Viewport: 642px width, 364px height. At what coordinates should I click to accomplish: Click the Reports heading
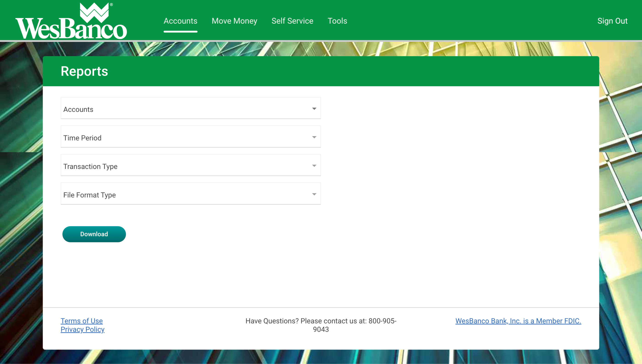(84, 71)
